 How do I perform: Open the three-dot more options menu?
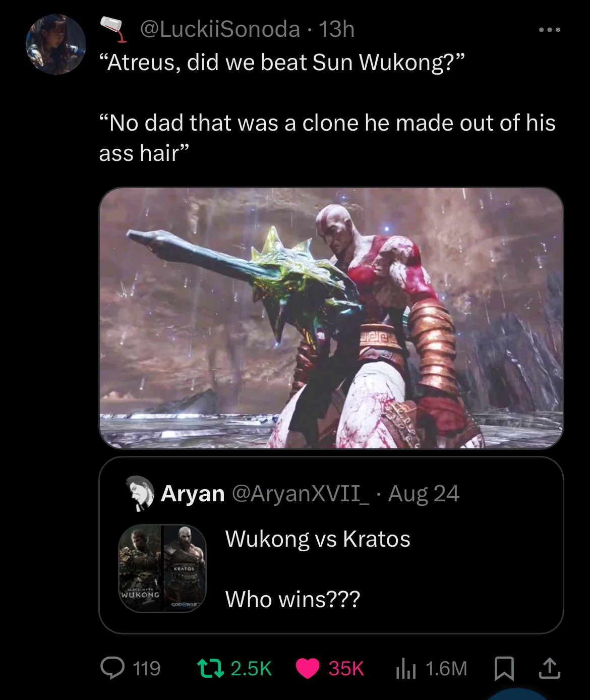point(549,30)
